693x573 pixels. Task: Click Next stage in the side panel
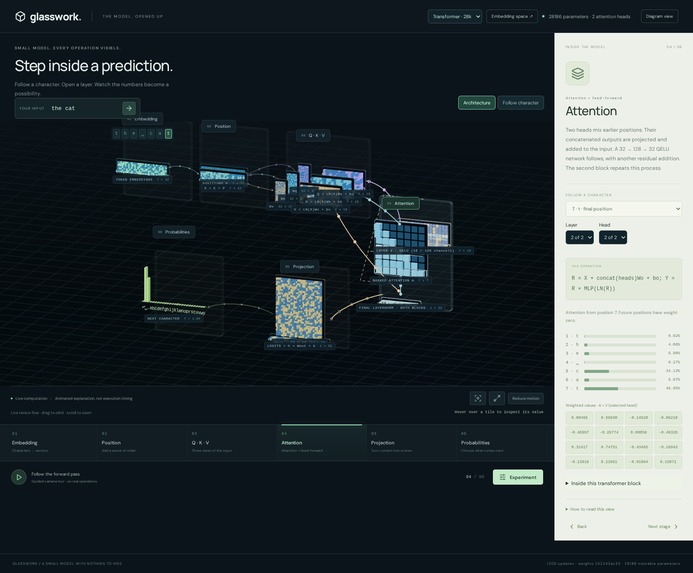[663, 527]
